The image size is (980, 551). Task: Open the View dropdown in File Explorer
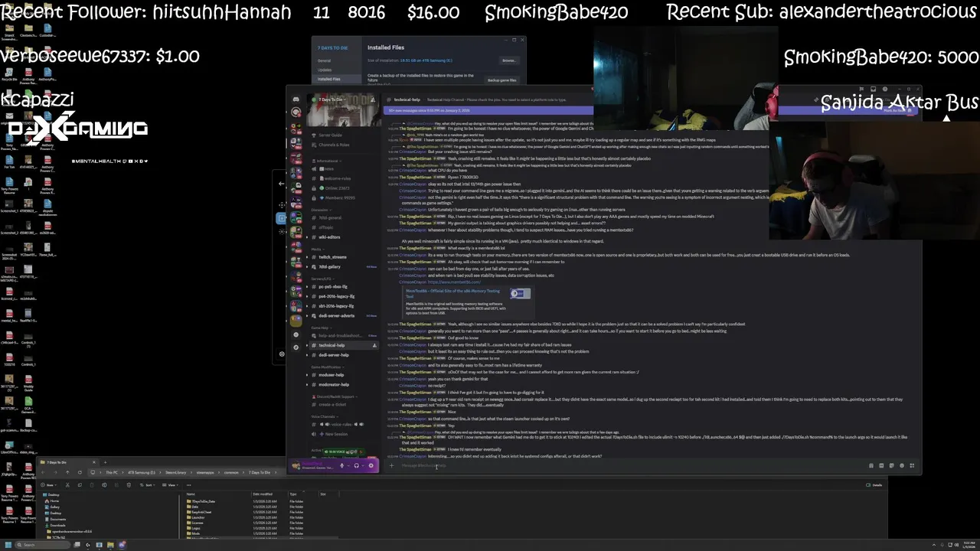click(170, 485)
